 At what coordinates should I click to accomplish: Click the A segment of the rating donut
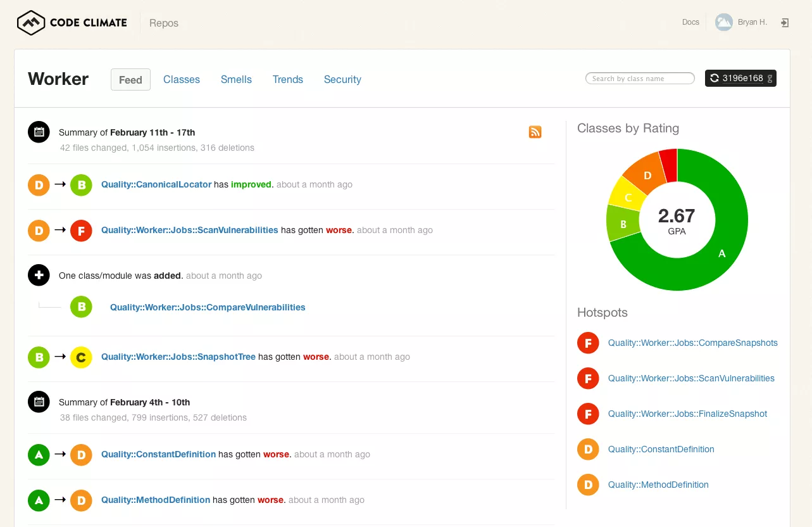(721, 253)
